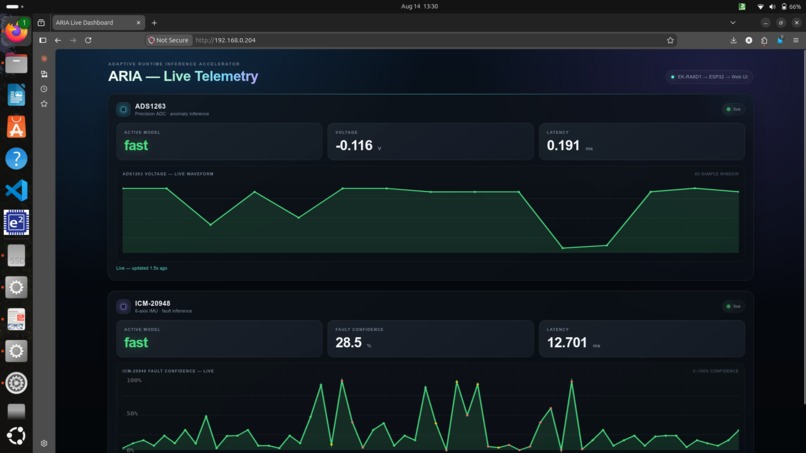
Task: Bookmark this page with star icon
Action: tap(670, 40)
